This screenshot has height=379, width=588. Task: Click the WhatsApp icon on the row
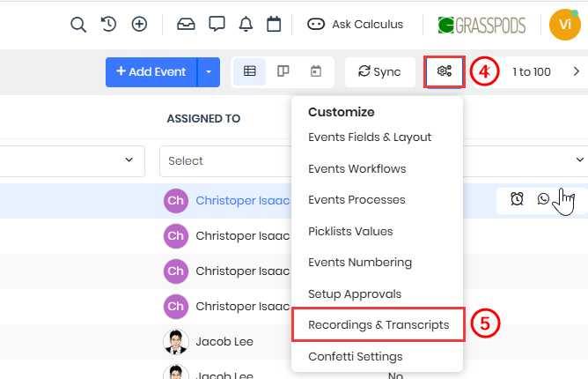[543, 199]
